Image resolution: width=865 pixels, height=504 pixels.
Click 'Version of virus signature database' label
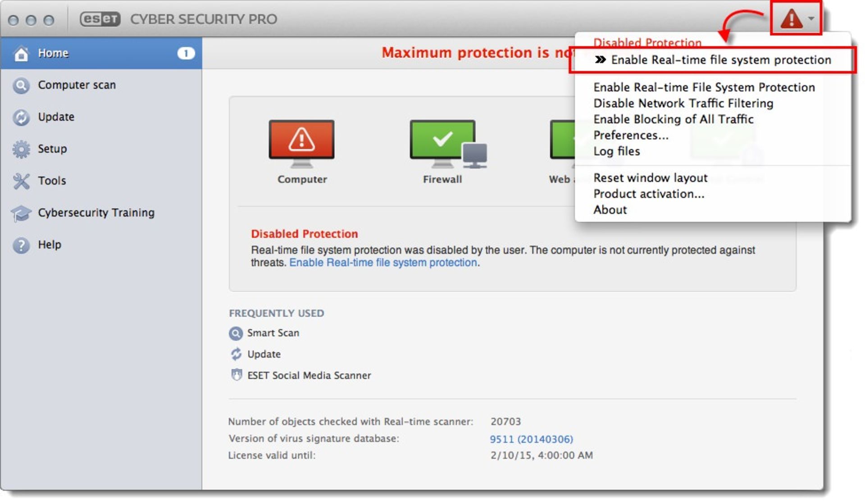pyautogui.click(x=314, y=439)
